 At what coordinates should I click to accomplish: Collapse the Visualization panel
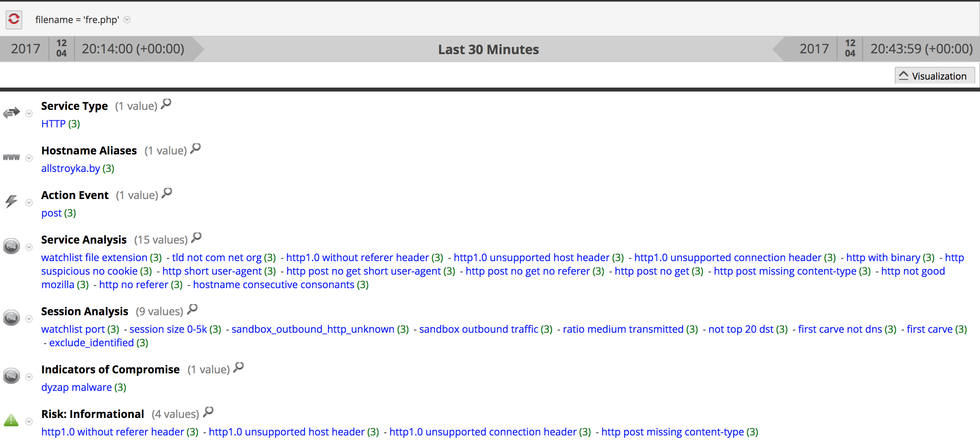tap(934, 76)
